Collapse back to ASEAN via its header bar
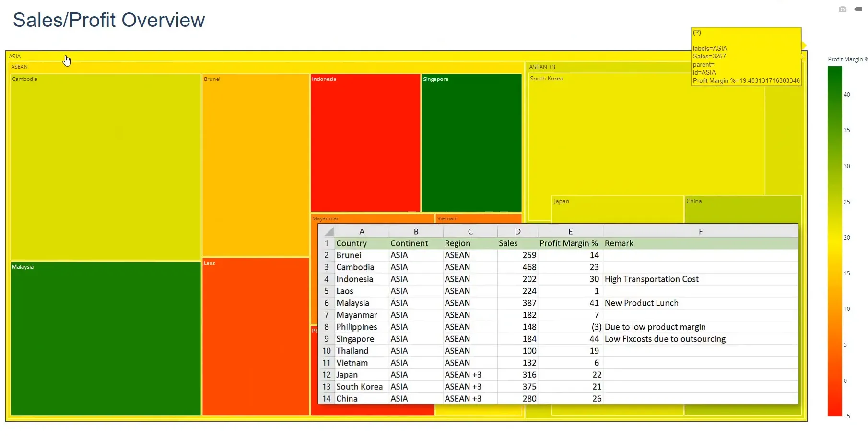The image size is (868, 436). (144, 67)
